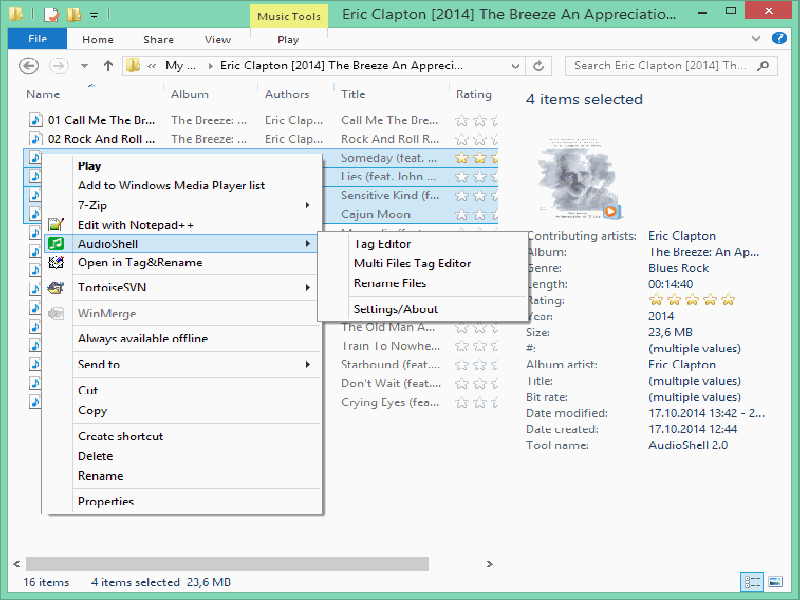Click the TortoiseSVN turtle icon
This screenshot has height=600, width=800.
(x=56, y=288)
